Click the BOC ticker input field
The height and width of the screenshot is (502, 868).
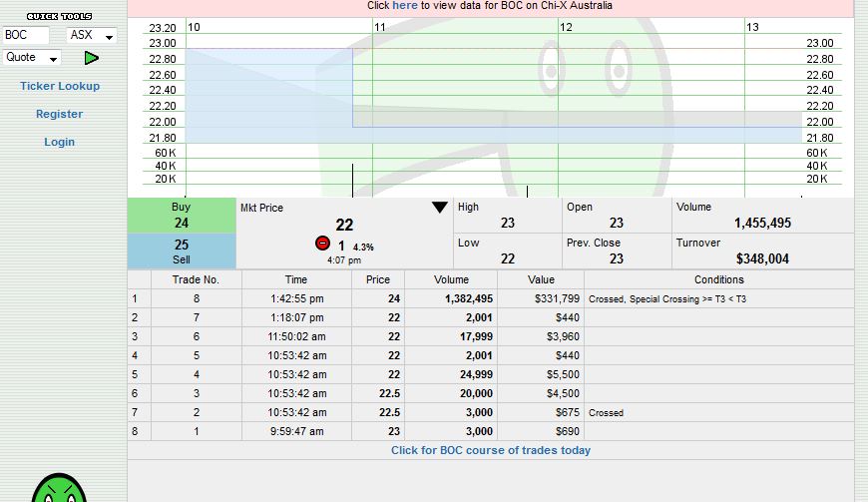[26, 35]
